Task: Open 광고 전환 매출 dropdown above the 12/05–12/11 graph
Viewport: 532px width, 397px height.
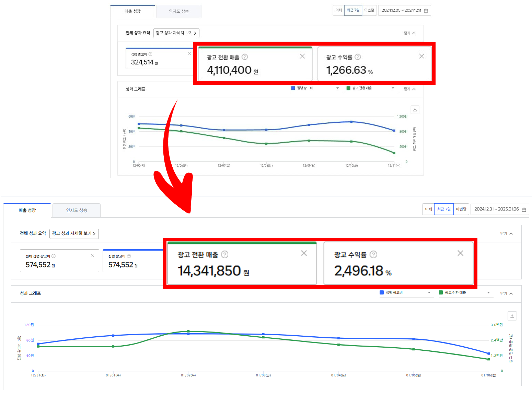Action: coord(371,88)
